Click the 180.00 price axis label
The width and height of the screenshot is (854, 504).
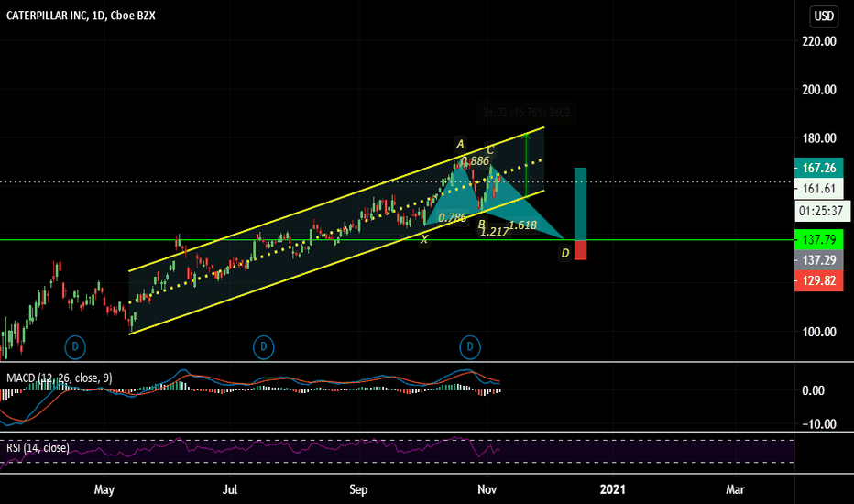(819, 138)
